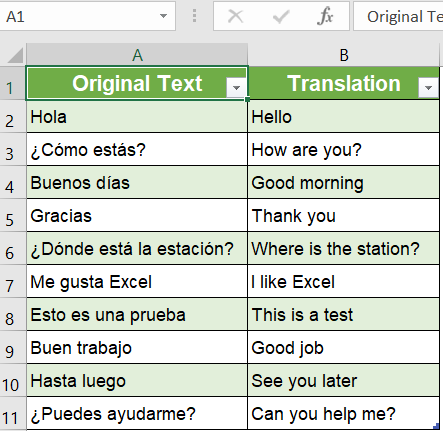Click the Insert Function fx icon
The image size is (443, 431).
325,16
